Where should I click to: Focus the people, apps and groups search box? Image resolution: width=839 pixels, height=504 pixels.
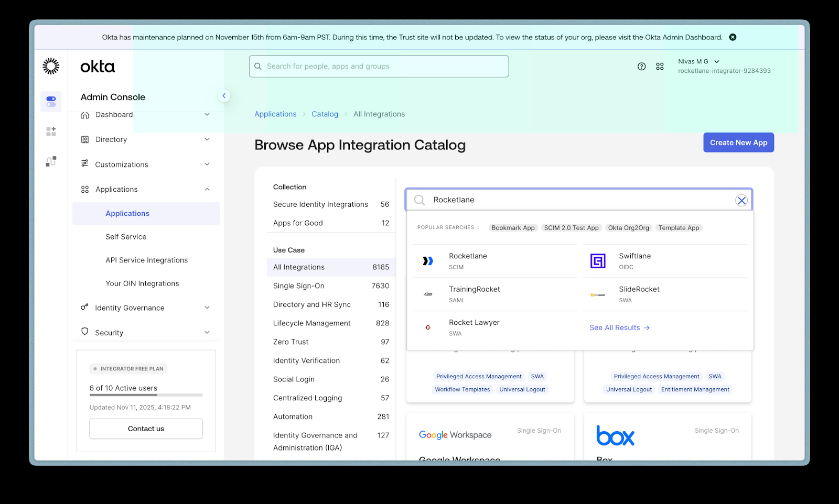(x=379, y=67)
